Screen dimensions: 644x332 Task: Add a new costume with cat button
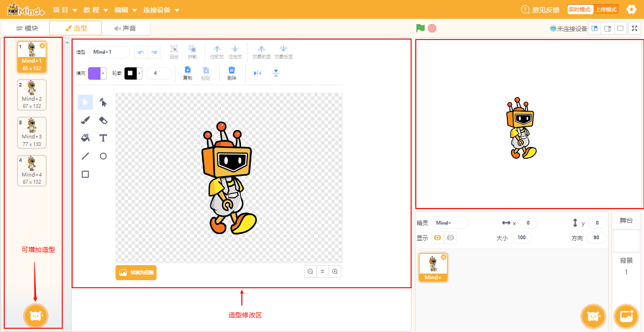pos(36,316)
